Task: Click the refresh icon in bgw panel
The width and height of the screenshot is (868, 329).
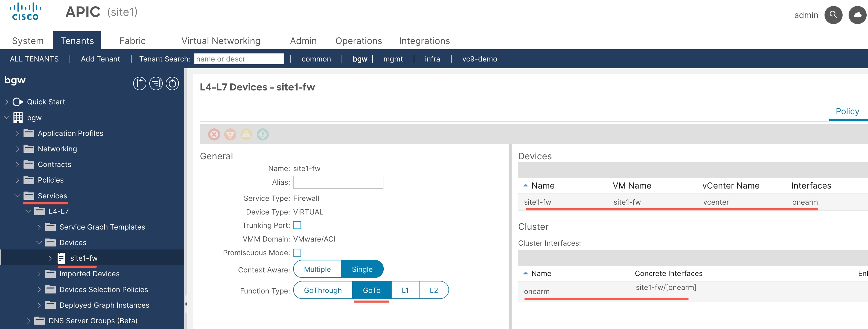Action: [172, 84]
